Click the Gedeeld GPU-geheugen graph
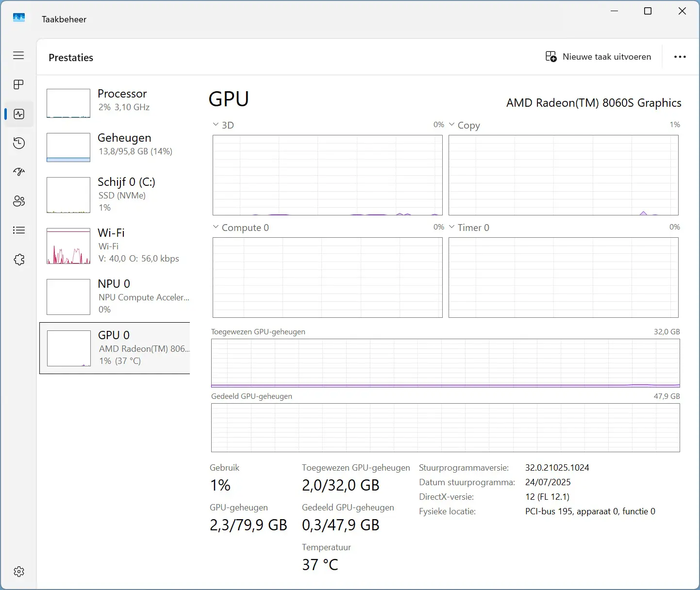This screenshot has height=590, width=700. [446, 427]
